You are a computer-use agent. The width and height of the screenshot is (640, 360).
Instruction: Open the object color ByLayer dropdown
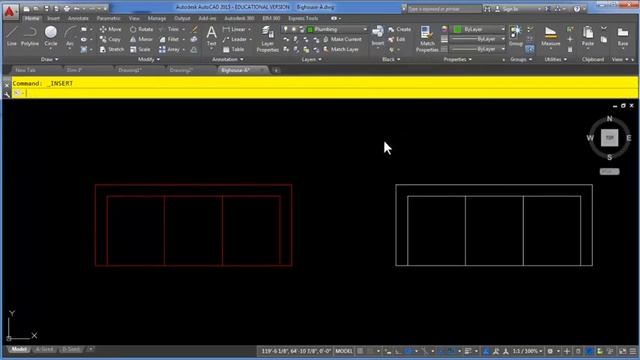point(478,29)
